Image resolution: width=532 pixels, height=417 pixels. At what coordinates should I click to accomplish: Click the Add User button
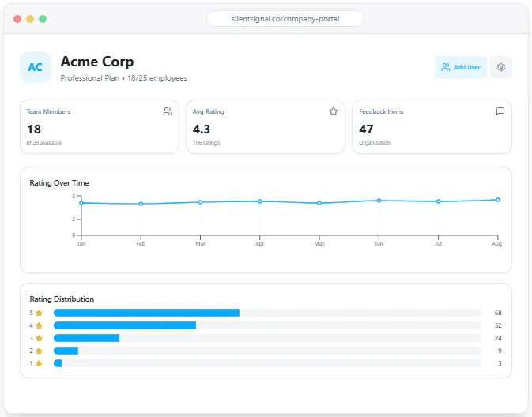coord(460,67)
